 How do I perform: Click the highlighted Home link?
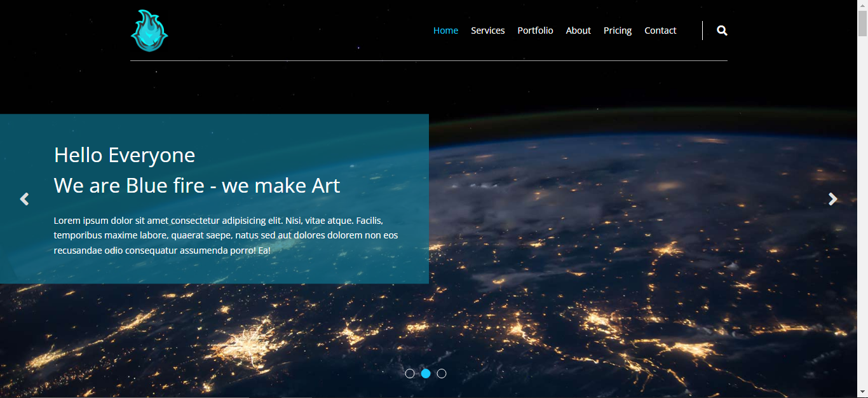pyautogui.click(x=445, y=30)
